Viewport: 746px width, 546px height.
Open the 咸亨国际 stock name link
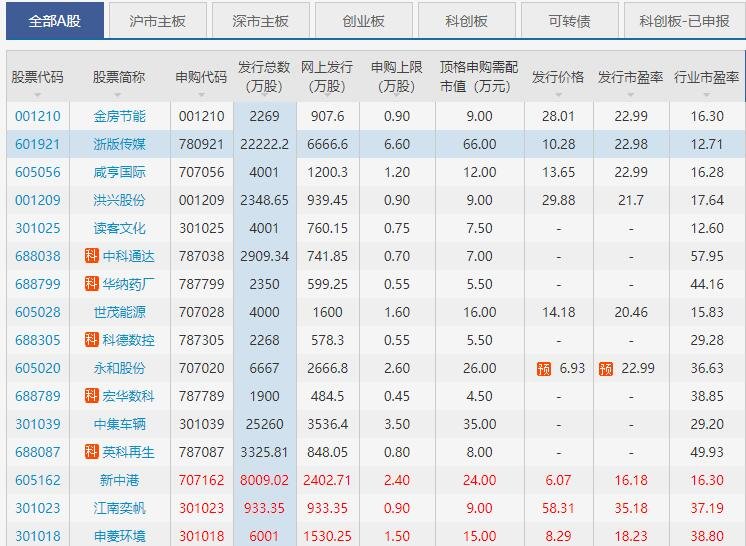[119, 172]
